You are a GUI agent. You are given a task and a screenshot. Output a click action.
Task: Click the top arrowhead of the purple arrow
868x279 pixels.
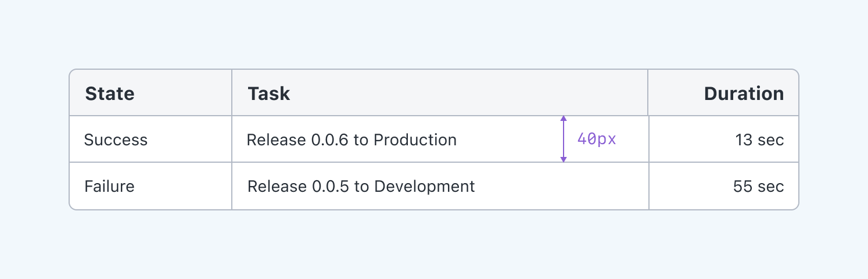563,118
